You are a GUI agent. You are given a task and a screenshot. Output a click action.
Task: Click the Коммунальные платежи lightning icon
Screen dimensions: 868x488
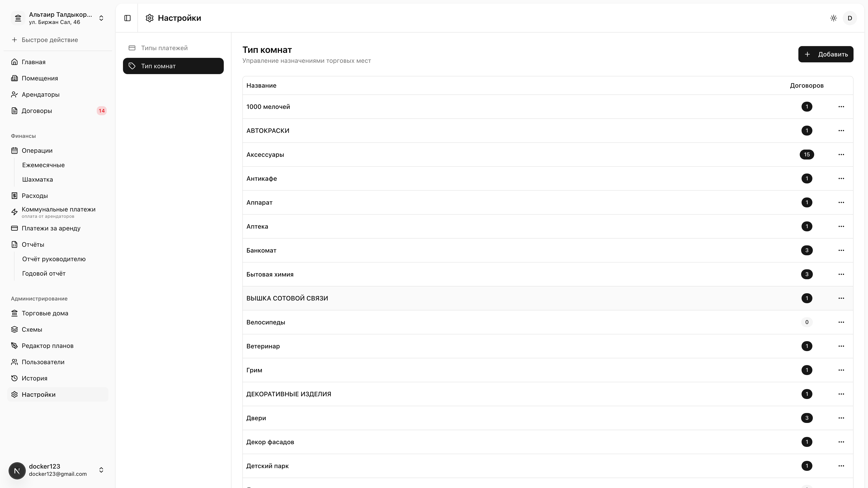point(14,212)
